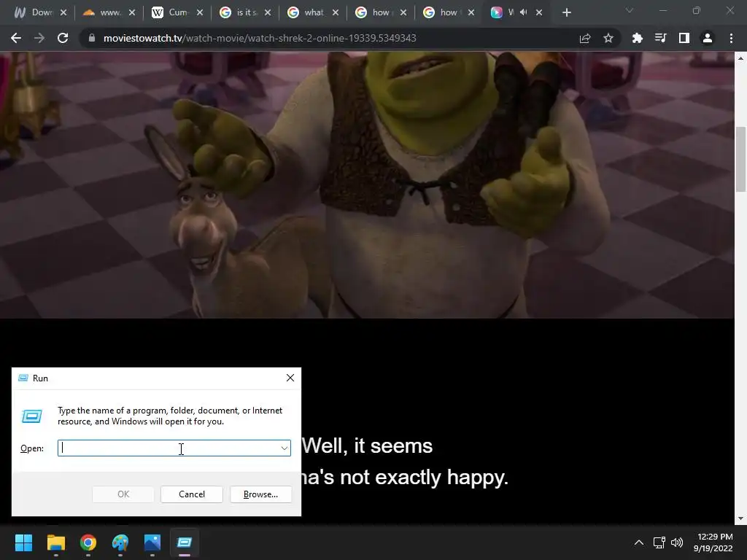This screenshot has height=560, width=747.
Task: Open the clock showing 12:29 PM
Action: pos(713,542)
